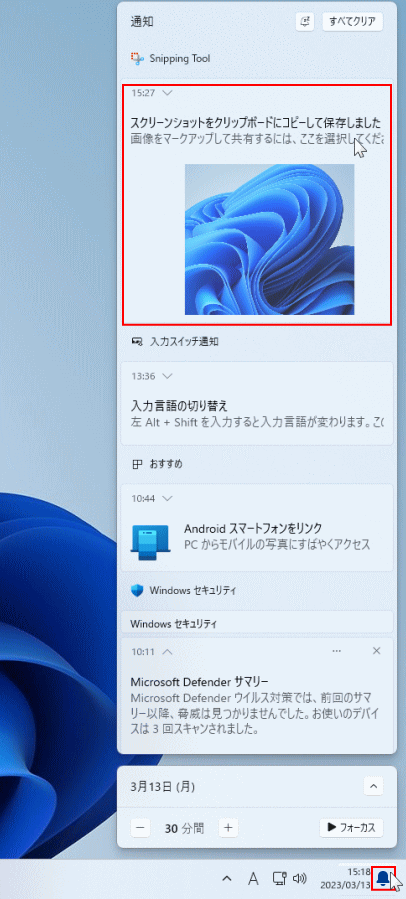Click the 入力スイッチ通知 header icon
406x899 pixels.
[x=136, y=342]
